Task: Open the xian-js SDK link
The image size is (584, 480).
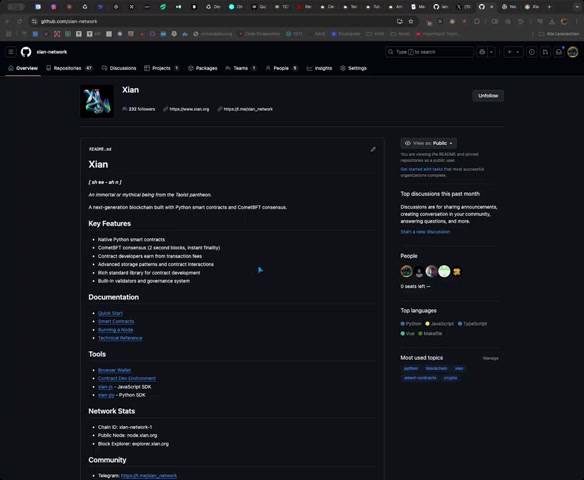Action: coord(105,387)
